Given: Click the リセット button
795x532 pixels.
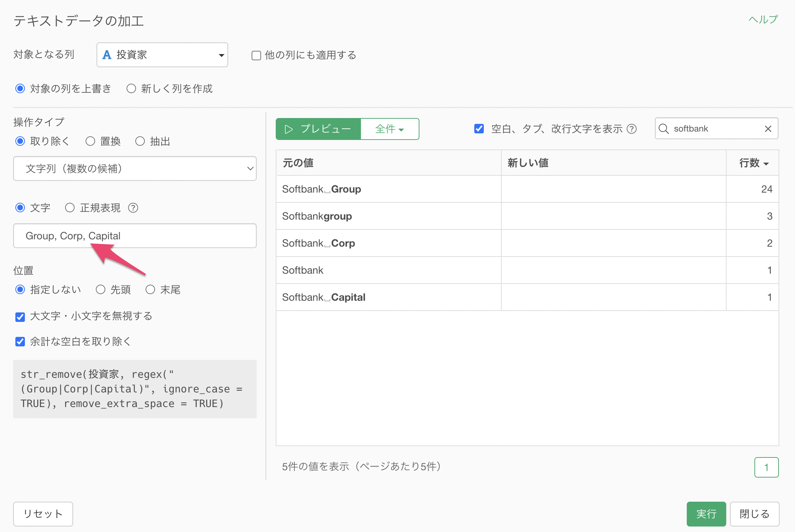Looking at the screenshot, I should (x=43, y=514).
